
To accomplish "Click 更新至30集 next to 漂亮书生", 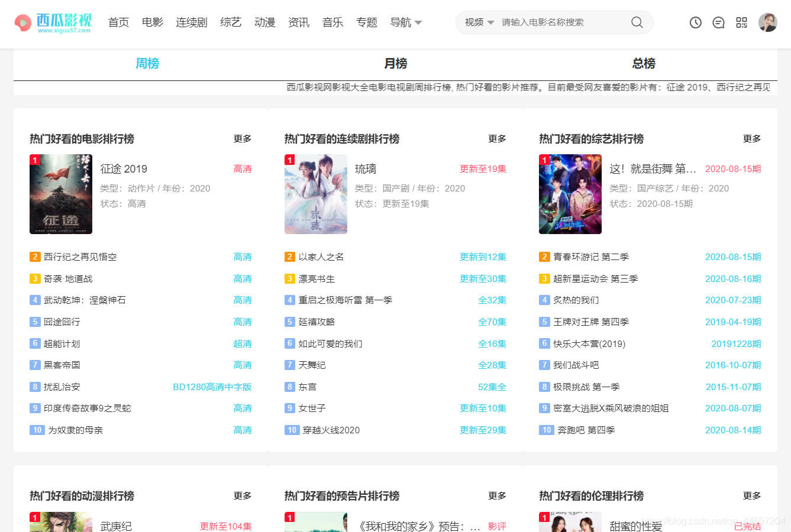I will [x=483, y=278].
